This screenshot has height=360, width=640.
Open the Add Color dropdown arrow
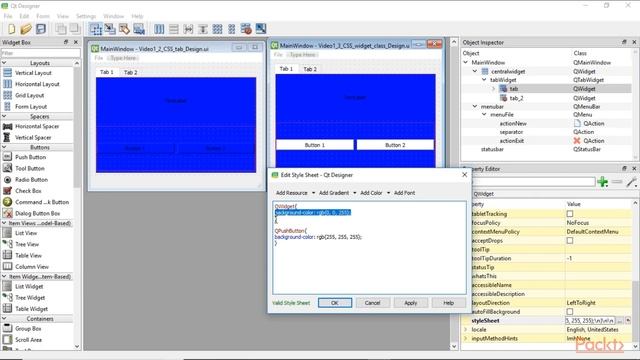[388, 193]
